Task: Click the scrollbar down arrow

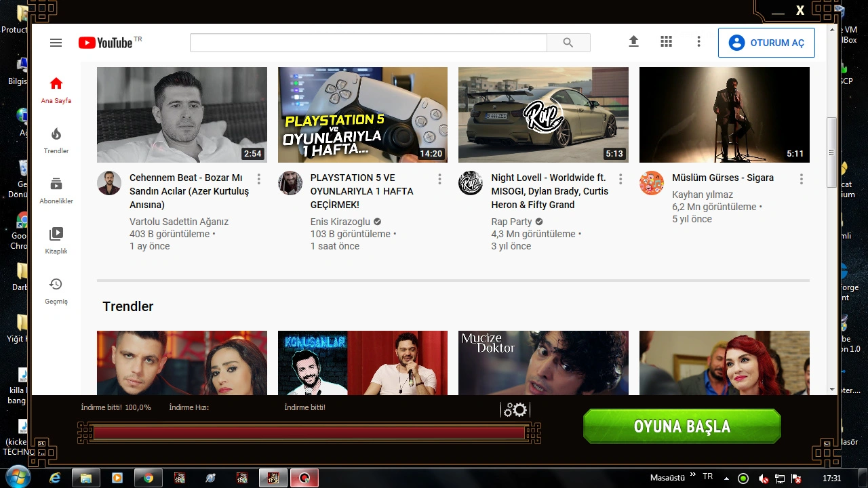Action: (x=832, y=390)
